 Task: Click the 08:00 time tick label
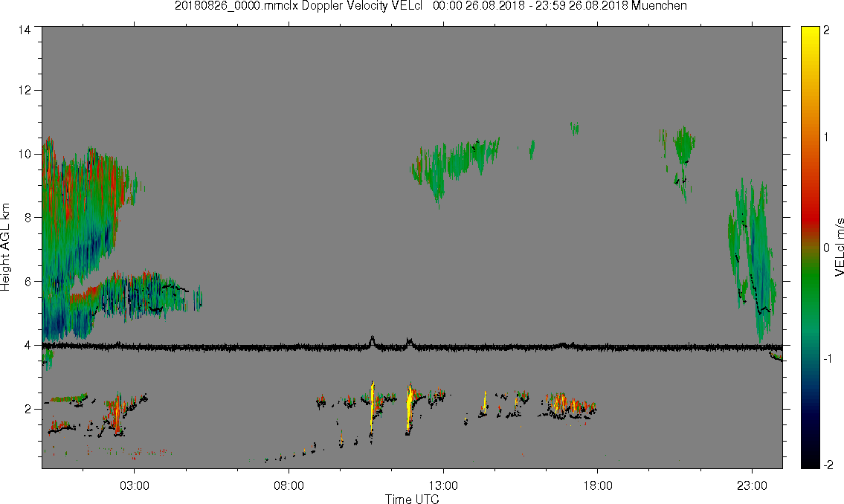coord(289,485)
